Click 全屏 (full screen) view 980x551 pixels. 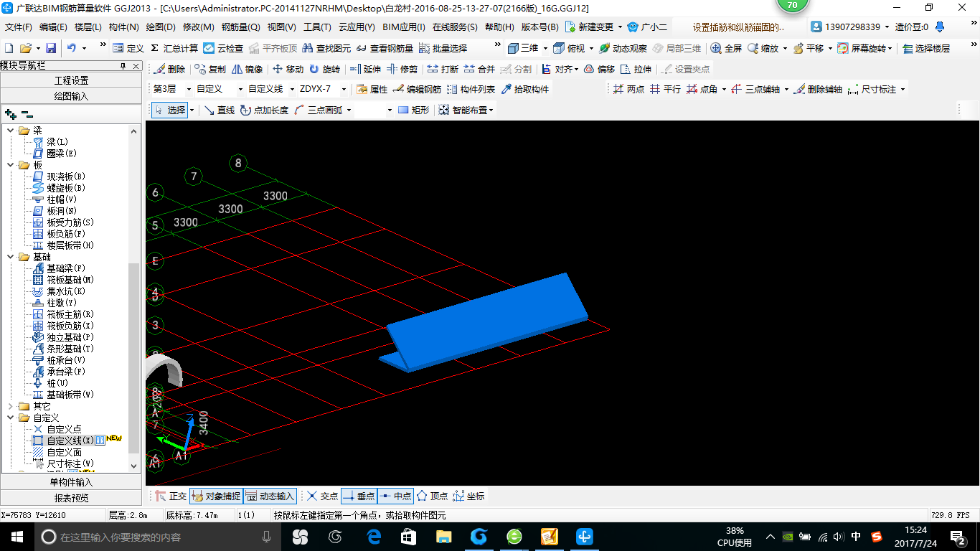(726, 48)
